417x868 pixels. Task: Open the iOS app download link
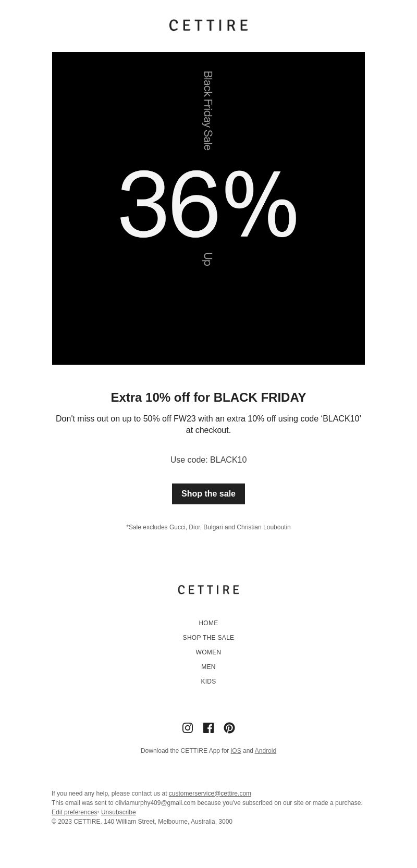[236, 751]
